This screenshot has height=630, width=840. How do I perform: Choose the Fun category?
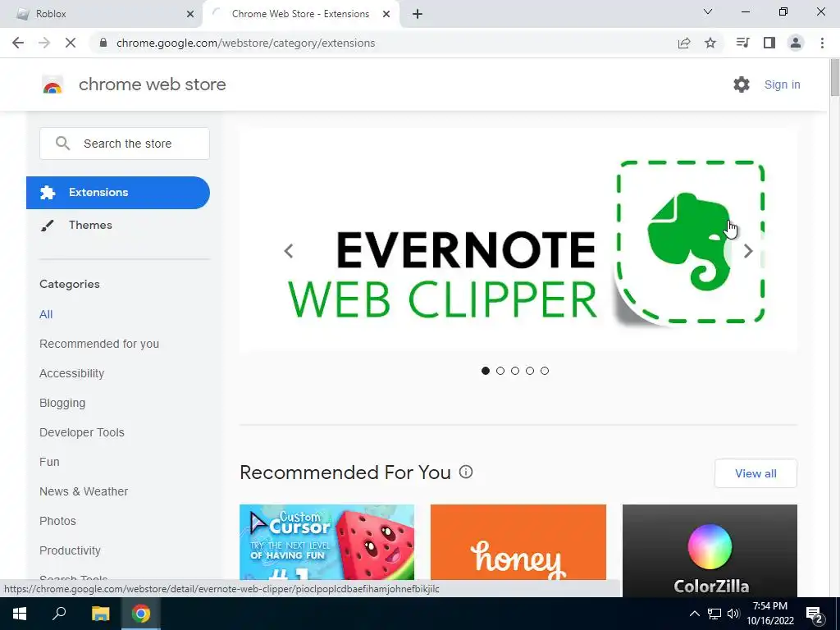coord(49,462)
